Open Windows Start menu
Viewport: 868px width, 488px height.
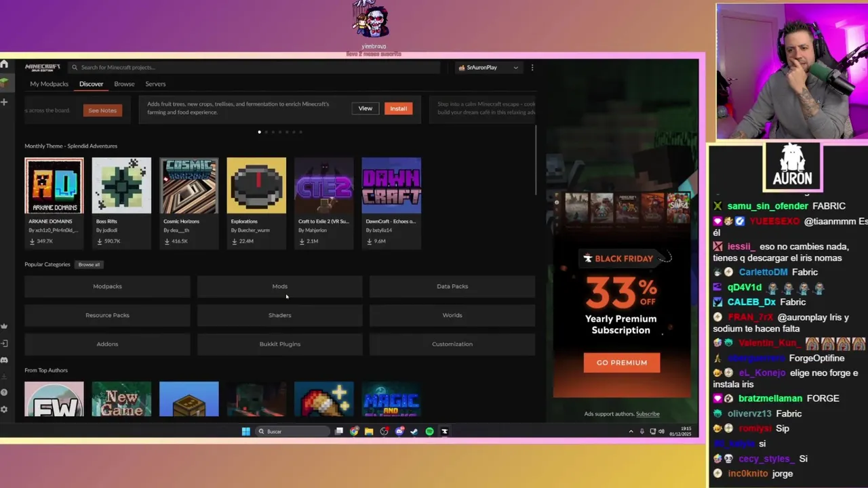(245, 431)
